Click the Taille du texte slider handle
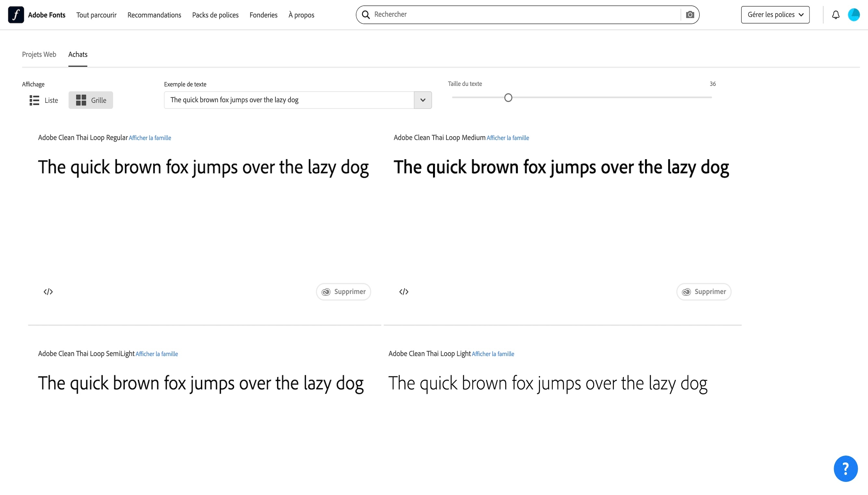The image size is (868, 495). [x=508, y=98]
